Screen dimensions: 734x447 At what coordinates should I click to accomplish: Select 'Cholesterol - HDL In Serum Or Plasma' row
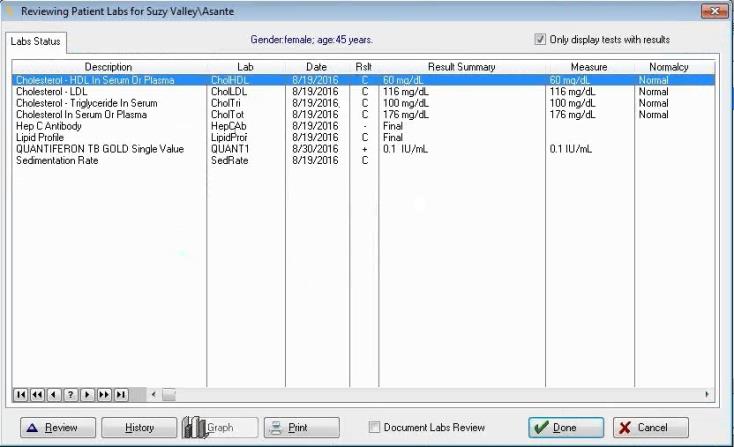pyautogui.click(x=363, y=80)
